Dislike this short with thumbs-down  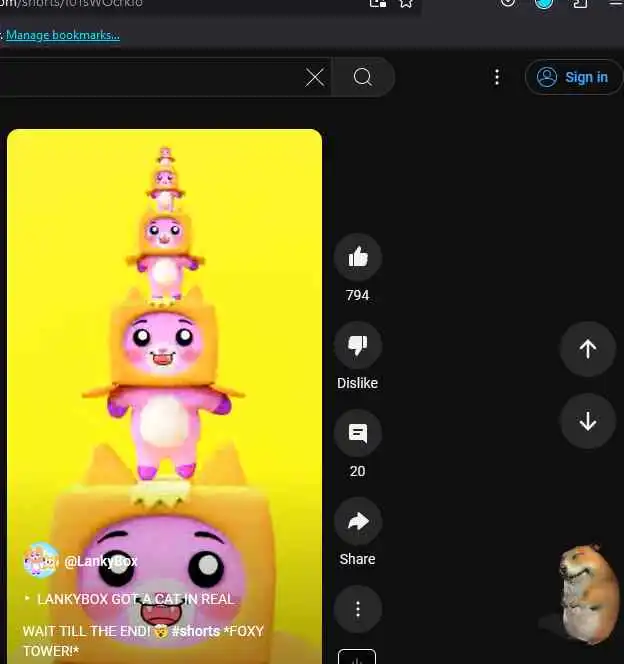[358, 345]
